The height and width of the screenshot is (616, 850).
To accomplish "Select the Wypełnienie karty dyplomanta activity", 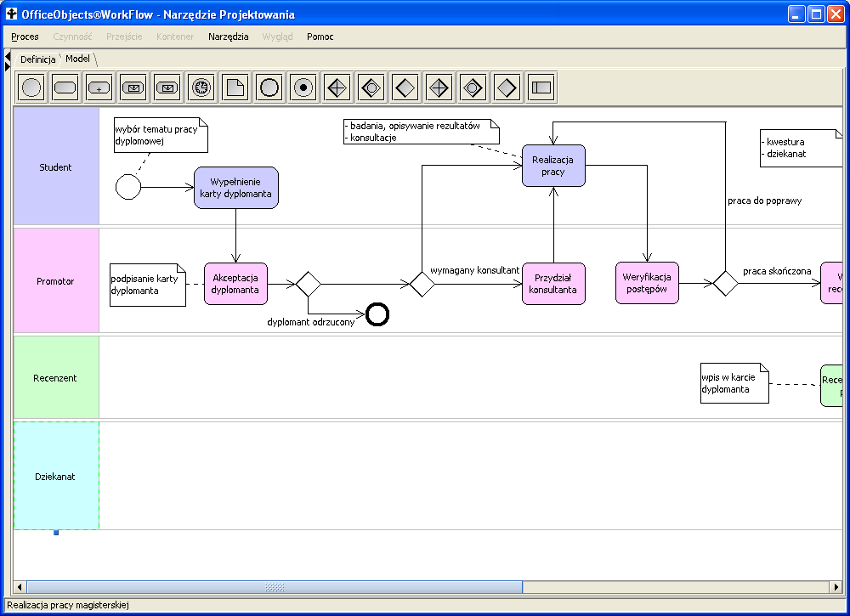I will coord(235,188).
